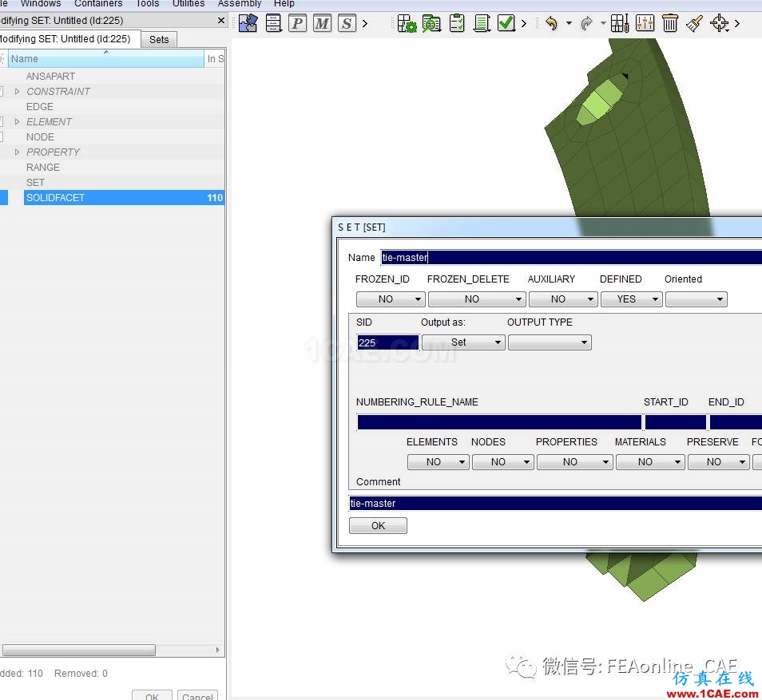Screen dimensions: 762x700
Task: Open the PROPERTIES numbering dropdown
Action: tap(575, 462)
